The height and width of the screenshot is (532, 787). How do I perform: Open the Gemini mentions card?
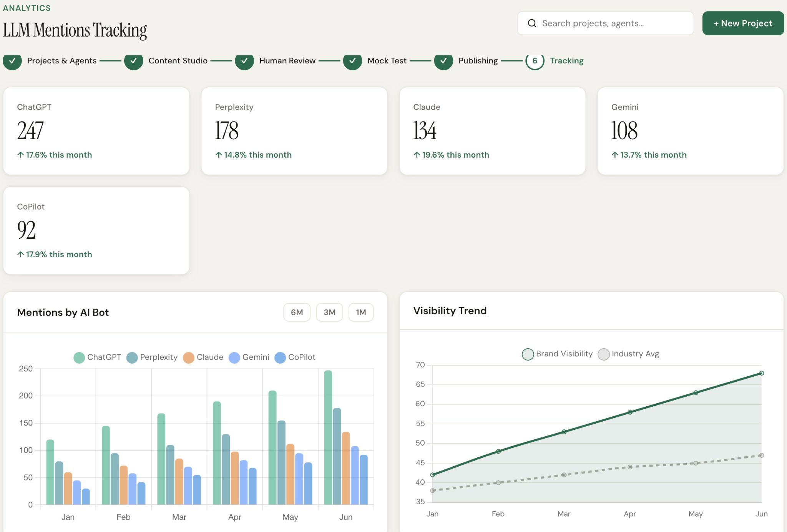tap(691, 131)
